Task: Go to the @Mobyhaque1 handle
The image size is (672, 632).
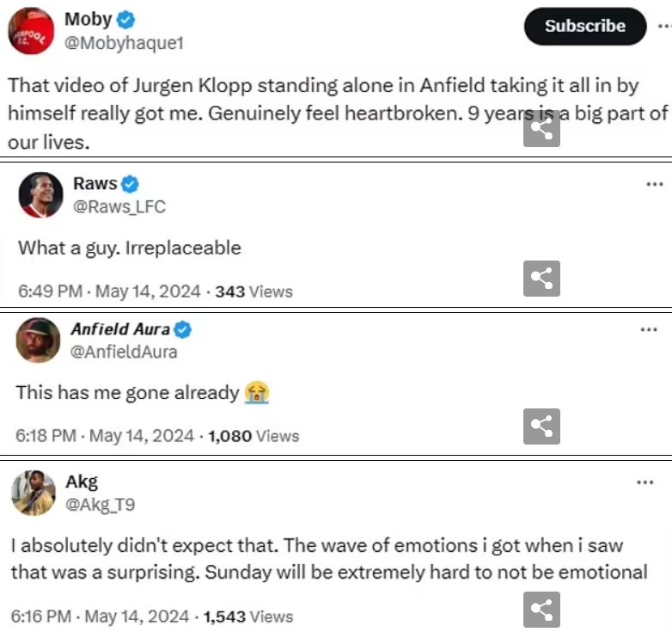Action: click(x=125, y=43)
